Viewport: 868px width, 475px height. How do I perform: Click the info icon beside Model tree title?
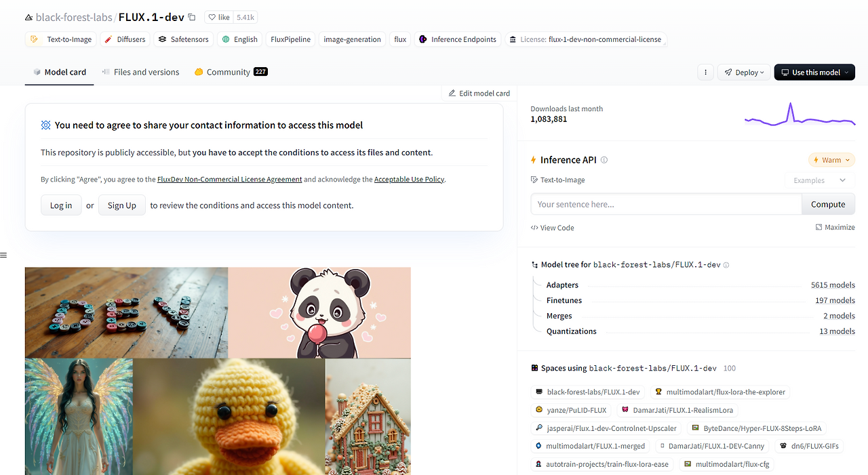726,265
